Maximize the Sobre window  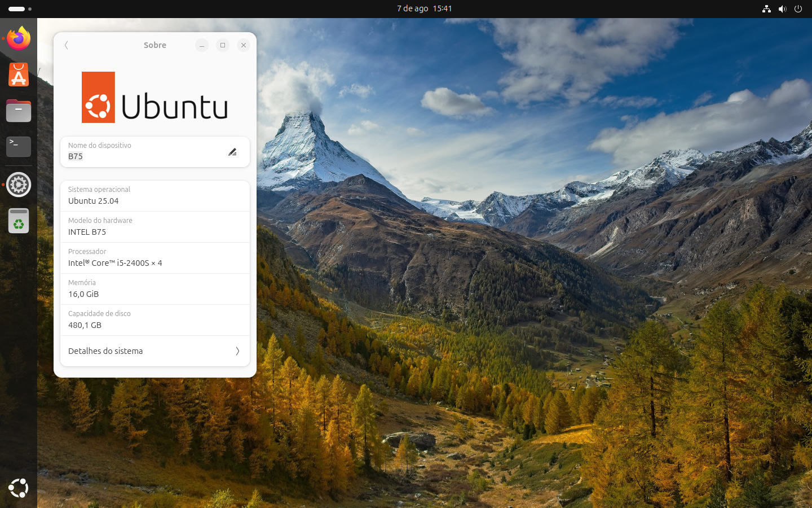[223, 45]
